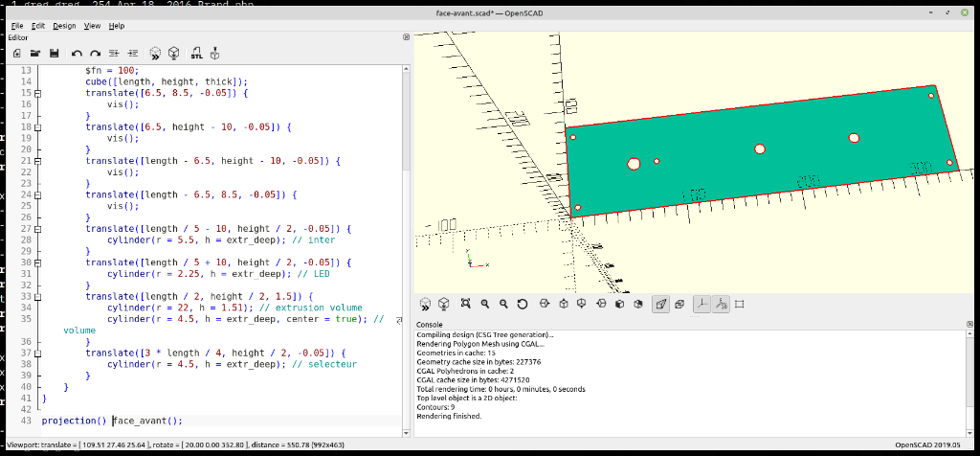Toggle Show Axes in viewport

(x=702, y=304)
